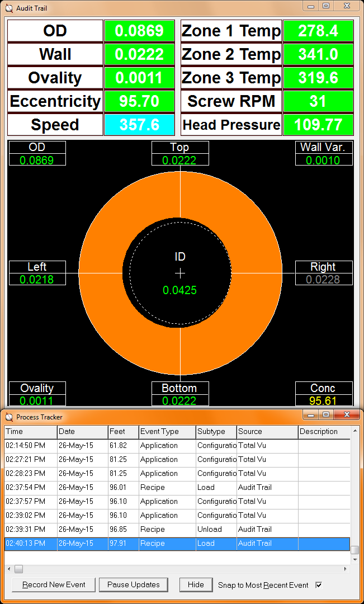Click the cyan Speed value field
This screenshot has height=604, width=364.
point(139,125)
